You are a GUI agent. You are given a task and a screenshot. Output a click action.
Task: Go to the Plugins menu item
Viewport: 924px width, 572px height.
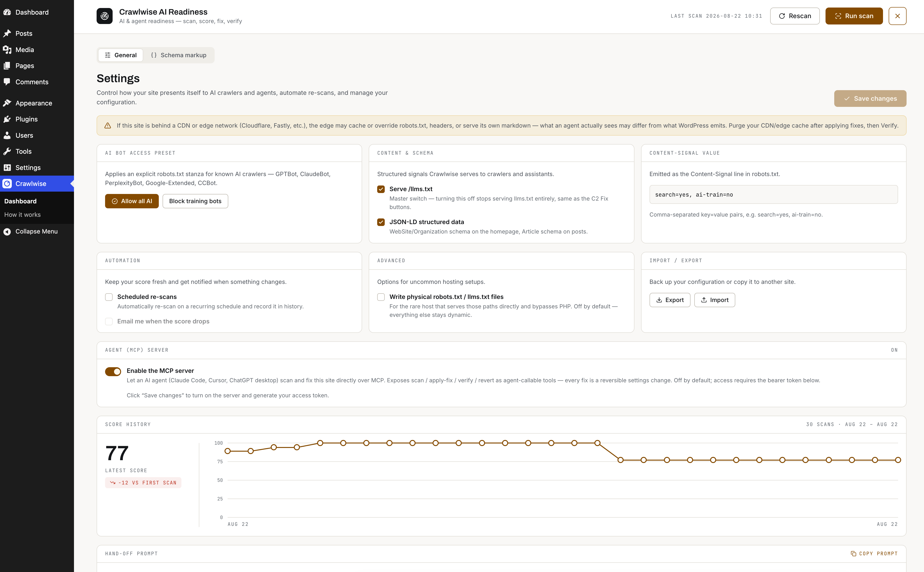(x=37, y=119)
